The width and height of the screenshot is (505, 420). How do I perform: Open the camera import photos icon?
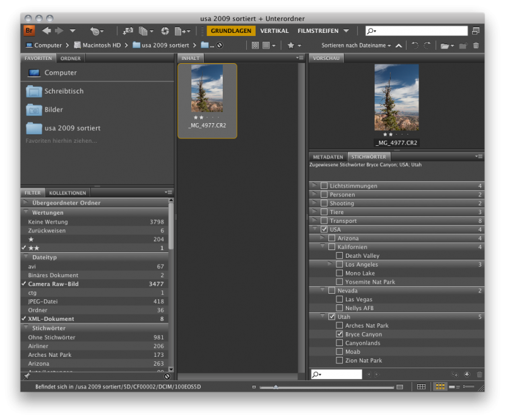(x=128, y=31)
